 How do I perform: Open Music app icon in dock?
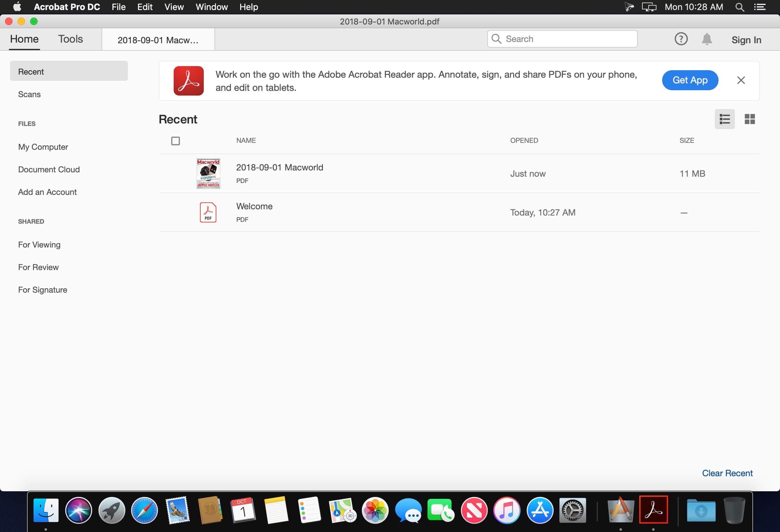tap(506, 511)
